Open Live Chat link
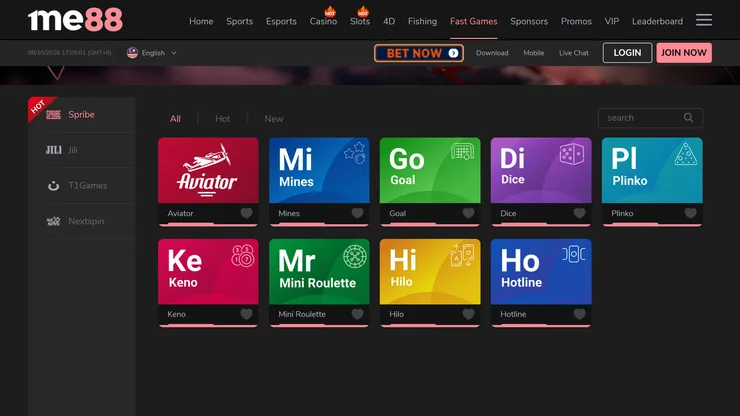This screenshot has width=740, height=416. (x=574, y=53)
